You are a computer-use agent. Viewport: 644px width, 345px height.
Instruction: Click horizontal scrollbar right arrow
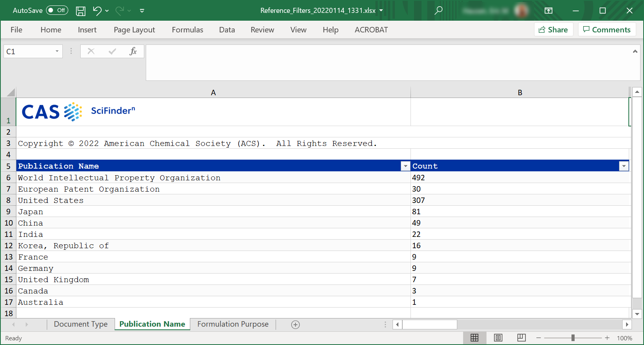[627, 325]
